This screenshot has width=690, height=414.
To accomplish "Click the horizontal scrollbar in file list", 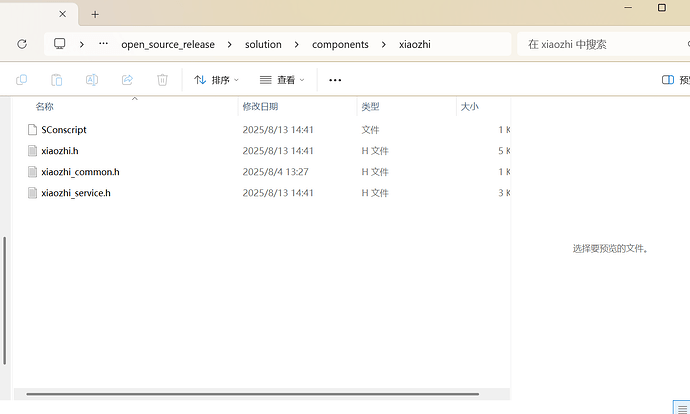I will click(250, 394).
